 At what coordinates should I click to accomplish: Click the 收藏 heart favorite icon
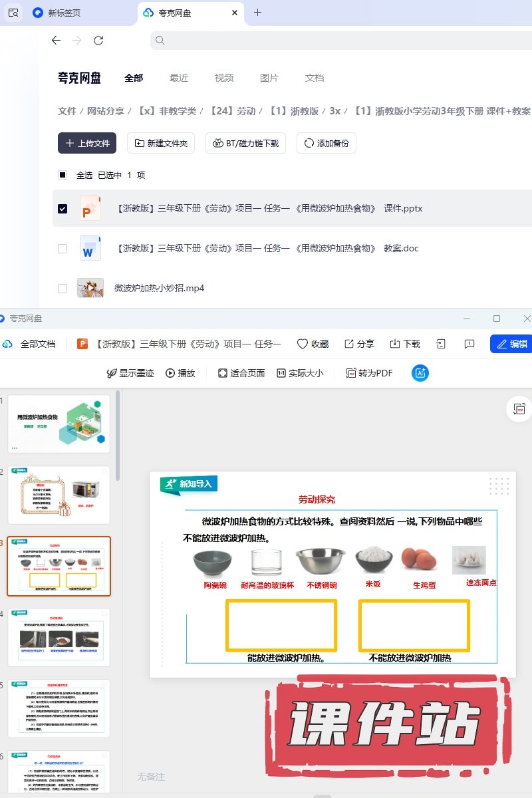coord(303,344)
